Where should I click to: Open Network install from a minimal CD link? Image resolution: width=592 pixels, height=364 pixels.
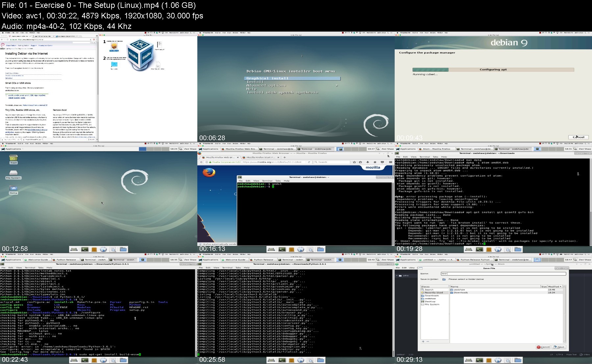[35, 105]
